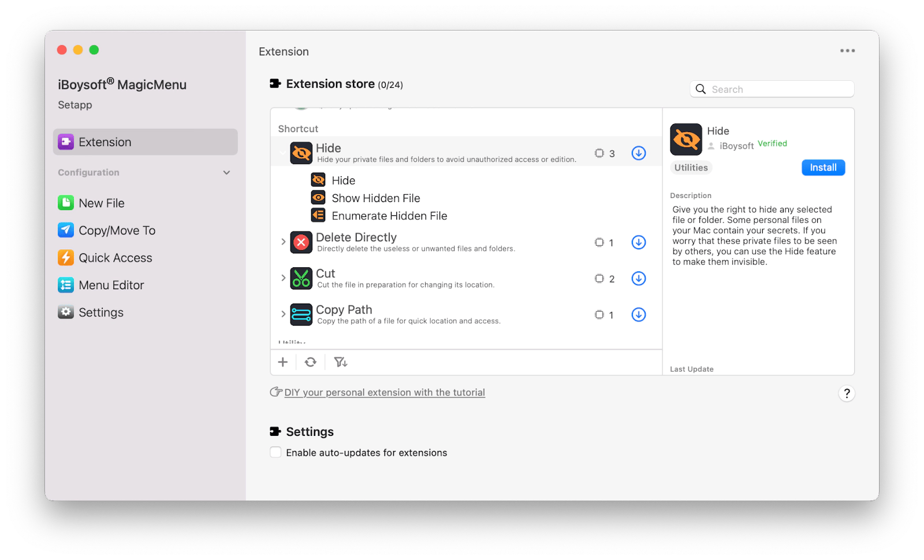
Task: Click the search magnifier icon
Action: [701, 89]
